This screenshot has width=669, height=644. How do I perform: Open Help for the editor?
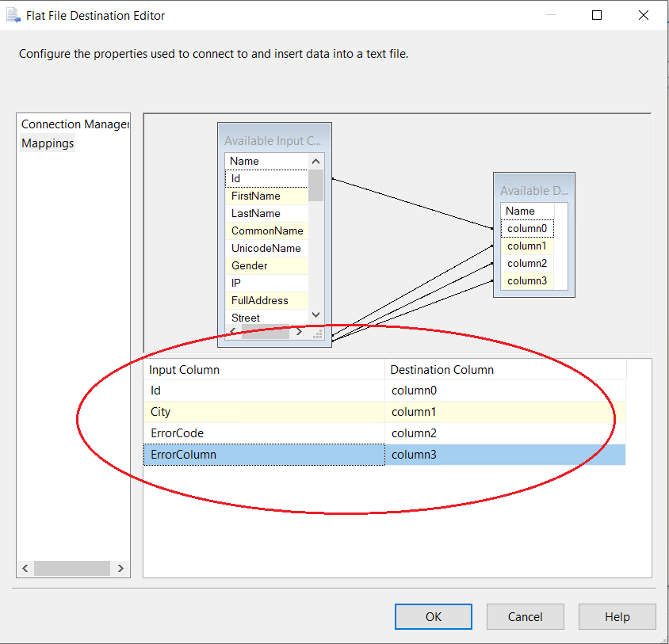617,616
